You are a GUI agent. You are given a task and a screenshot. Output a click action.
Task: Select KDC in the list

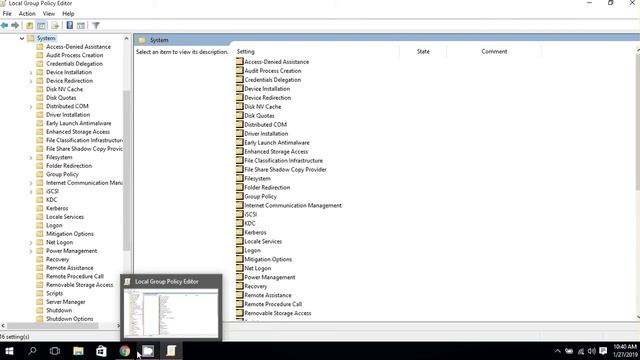(x=249, y=223)
